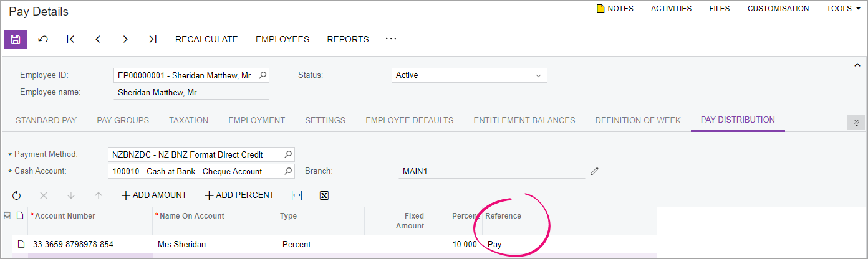This screenshot has width=868, height=259.
Task: Export grid to Excel
Action: point(324,195)
